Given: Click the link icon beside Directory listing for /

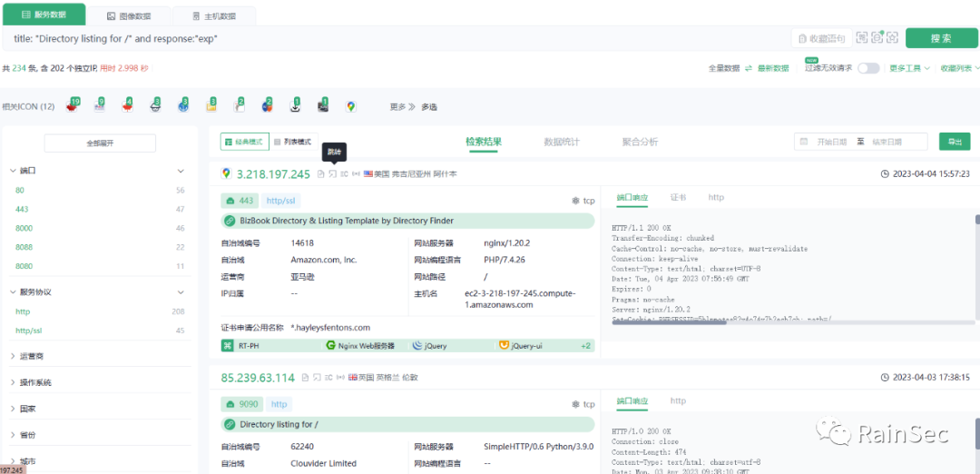Looking at the screenshot, I should point(230,425).
